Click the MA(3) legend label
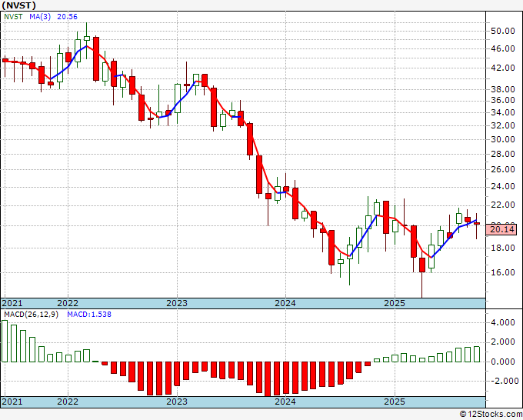 [x=40, y=17]
